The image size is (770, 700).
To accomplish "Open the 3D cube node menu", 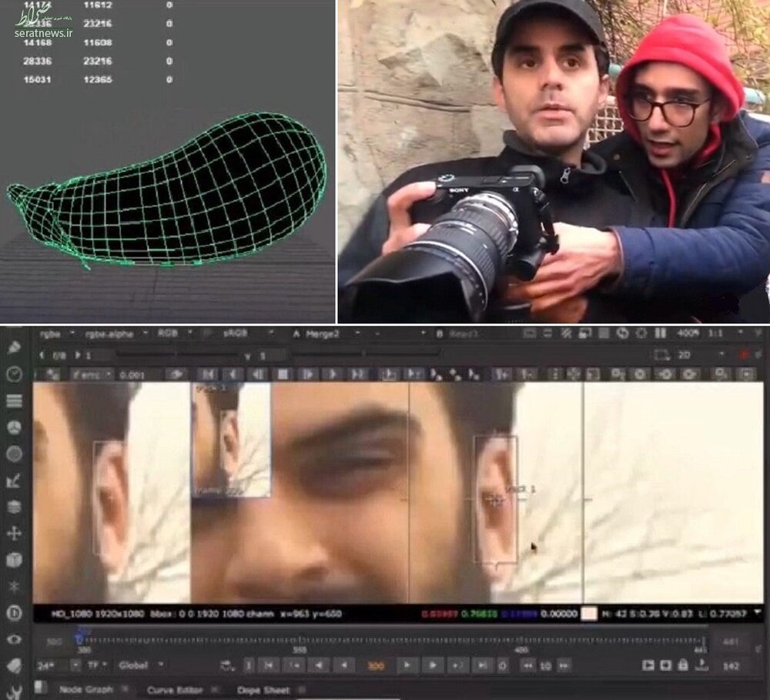I will [14, 560].
